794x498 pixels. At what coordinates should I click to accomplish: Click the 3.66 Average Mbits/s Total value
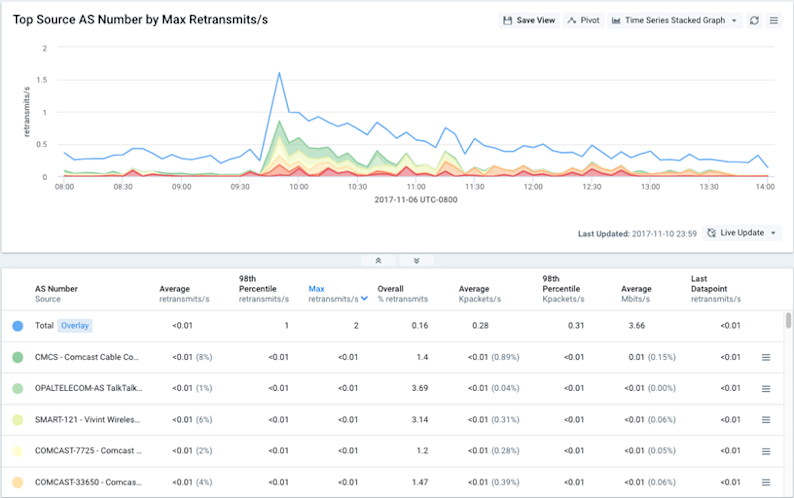point(637,326)
